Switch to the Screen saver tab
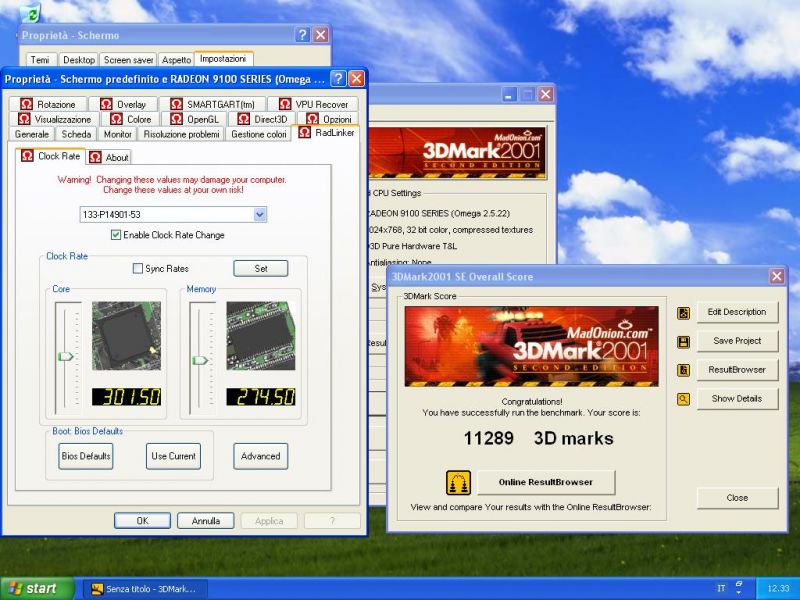Viewport: 800px width, 600px height. 129,60
